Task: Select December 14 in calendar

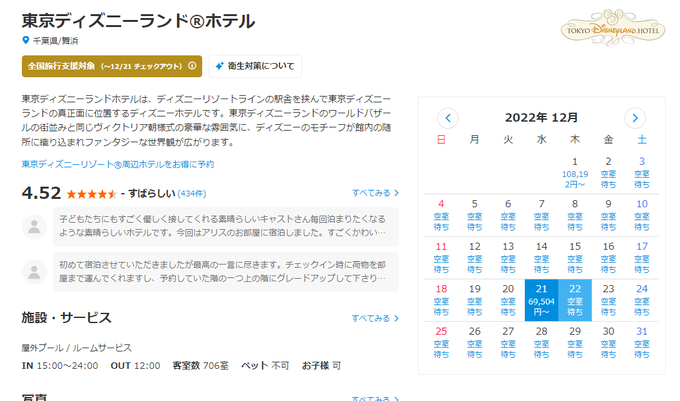Action: [x=541, y=258]
